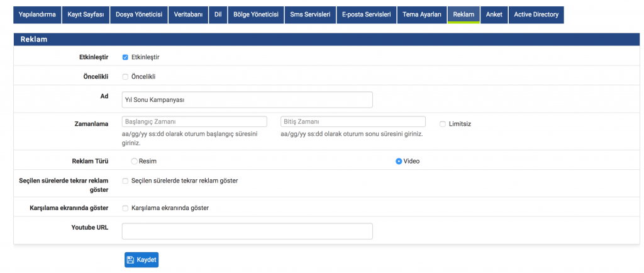Choose the Resim ad type radio
This screenshot has width=644, height=273.
click(134, 161)
